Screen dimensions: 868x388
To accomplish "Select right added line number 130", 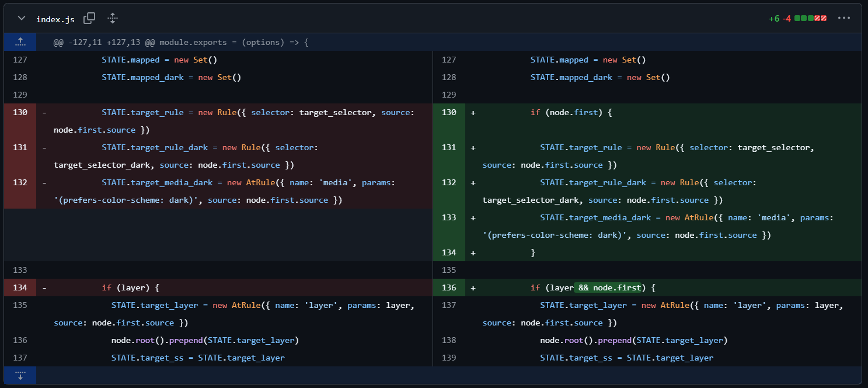I will point(449,112).
